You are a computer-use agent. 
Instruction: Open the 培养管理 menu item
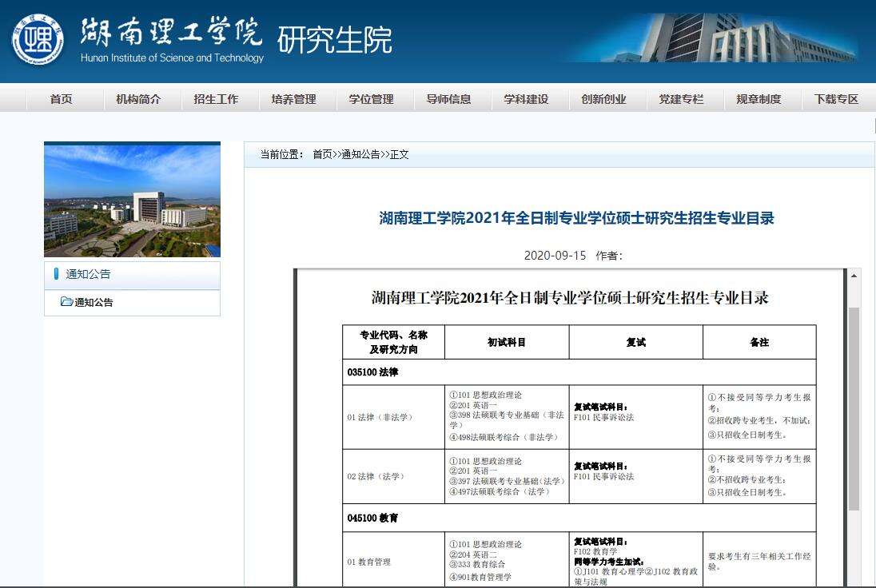[x=294, y=98]
